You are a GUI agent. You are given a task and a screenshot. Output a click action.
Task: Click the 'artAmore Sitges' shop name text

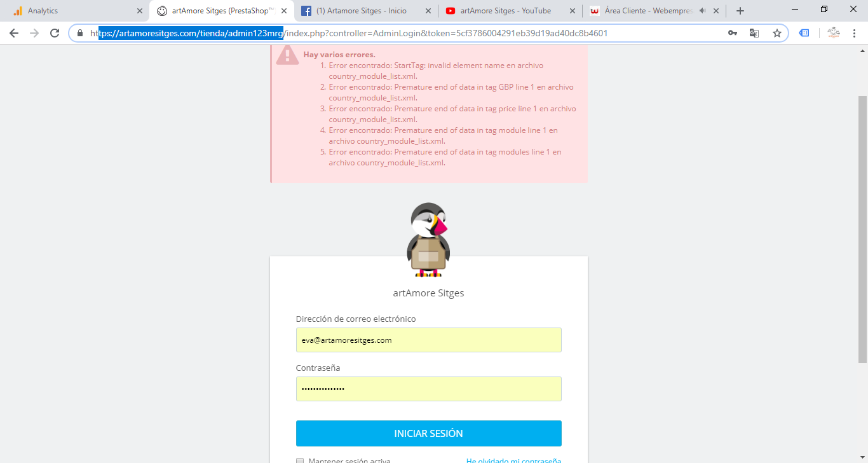pos(428,293)
